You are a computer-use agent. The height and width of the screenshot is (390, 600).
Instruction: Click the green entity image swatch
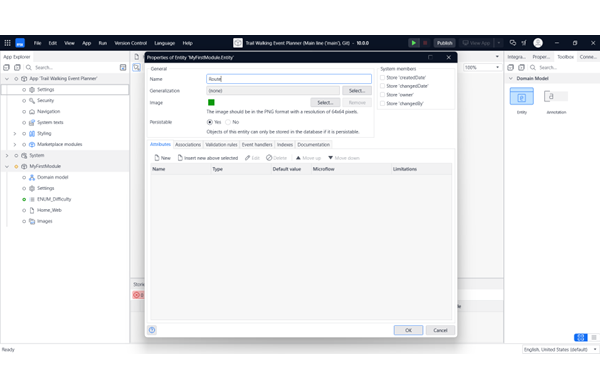211,102
